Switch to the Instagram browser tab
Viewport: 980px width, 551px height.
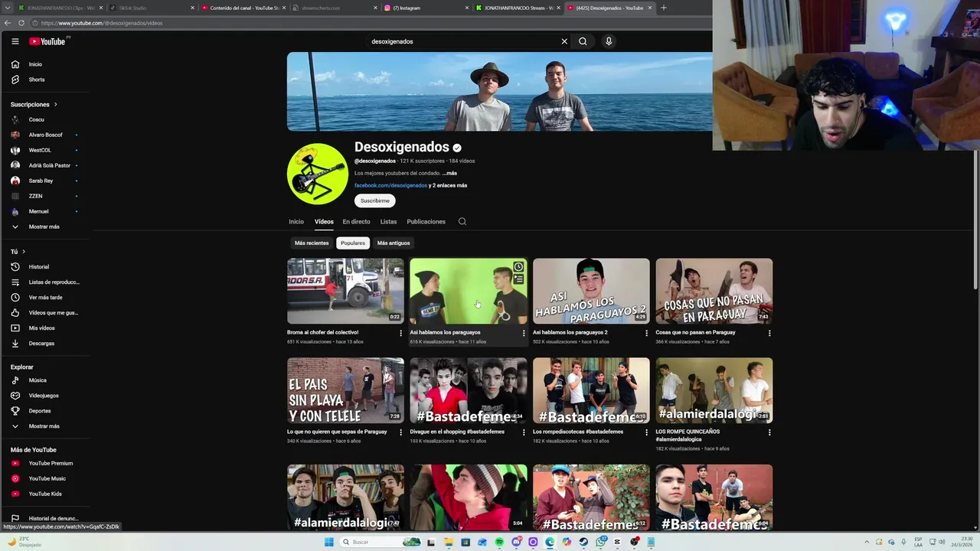click(x=426, y=8)
